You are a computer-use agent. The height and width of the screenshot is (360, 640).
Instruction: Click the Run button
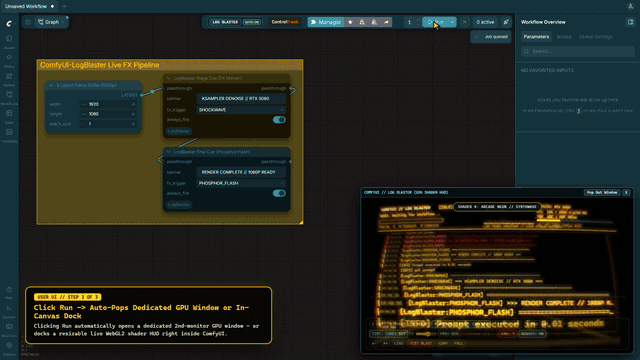[436, 22]
